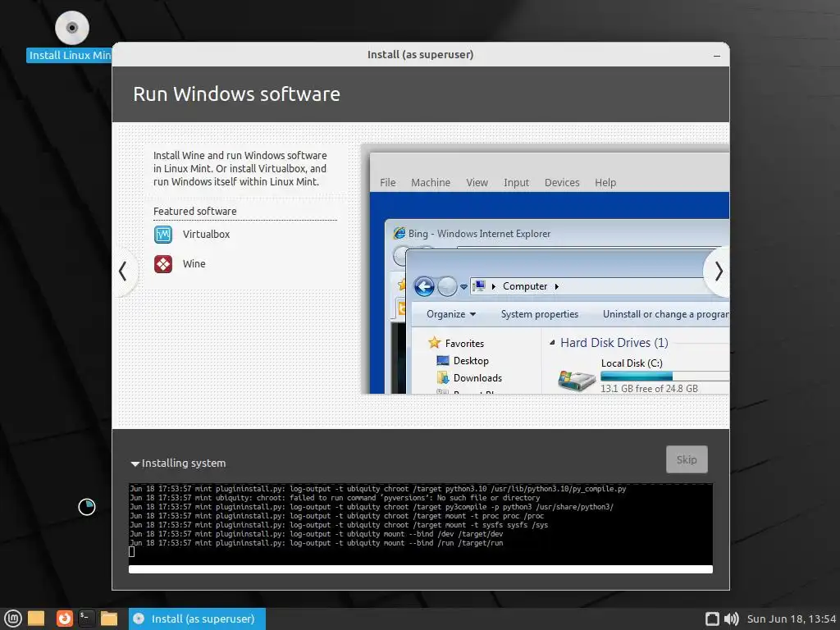This screenshot has width=840, height=630.
Task: Go to the previous slideshow slide
Action: pos(123,271)
